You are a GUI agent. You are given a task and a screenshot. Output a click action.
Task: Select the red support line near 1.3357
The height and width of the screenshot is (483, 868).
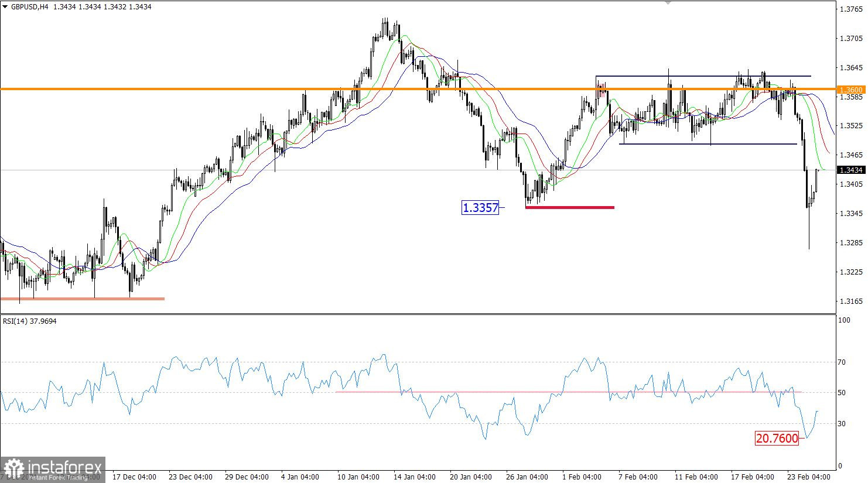(x=570, y=207)
